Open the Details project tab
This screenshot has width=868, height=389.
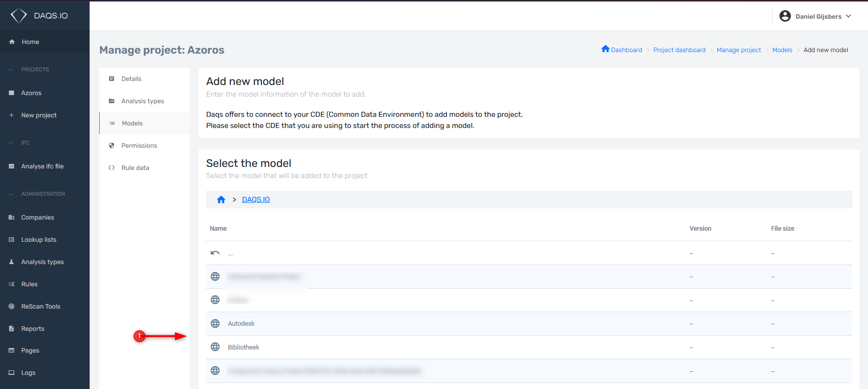pyautogui.click(x=145, y=79)
